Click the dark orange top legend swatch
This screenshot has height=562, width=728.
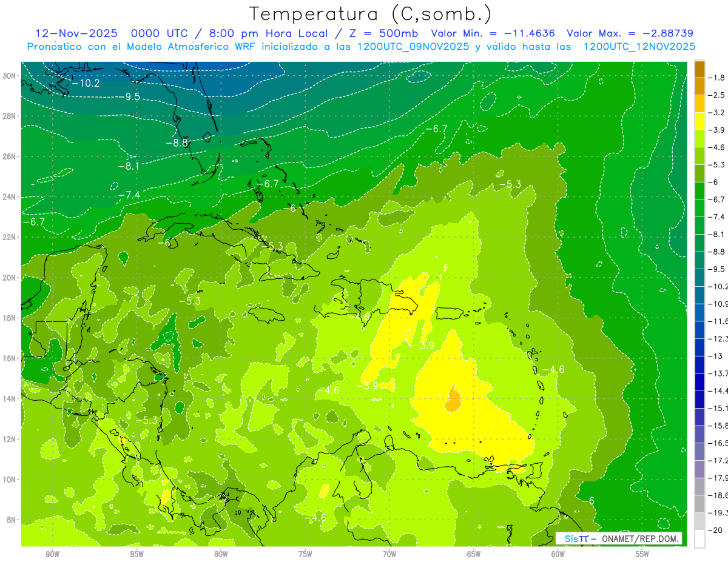[700, 69]
